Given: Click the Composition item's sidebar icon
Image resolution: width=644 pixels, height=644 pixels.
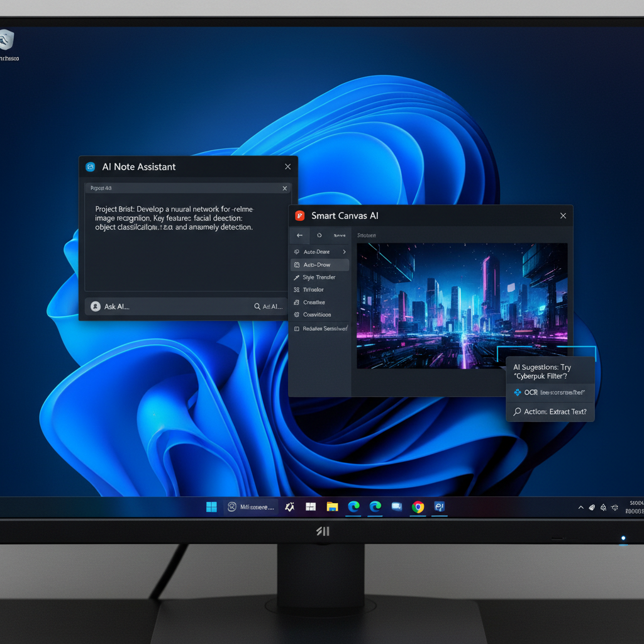Looking at the screenshot, I should [x=297, y=314].
